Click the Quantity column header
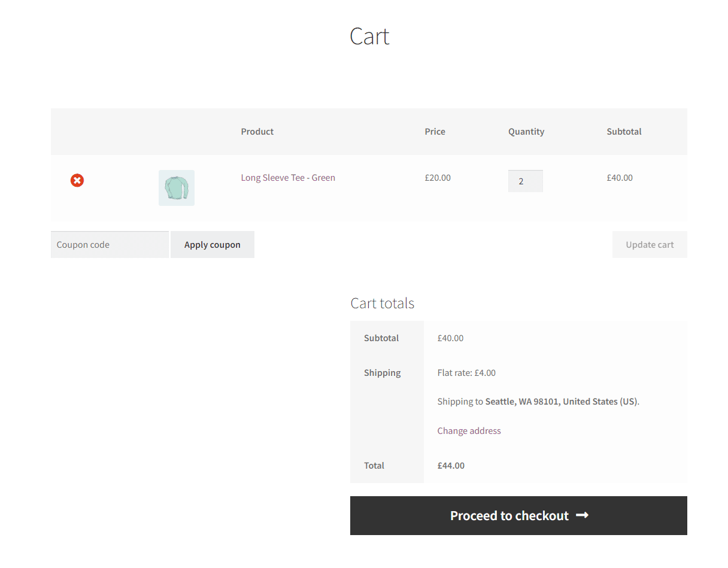The width and height of the screenshot is (728, 568). [526, 132]
